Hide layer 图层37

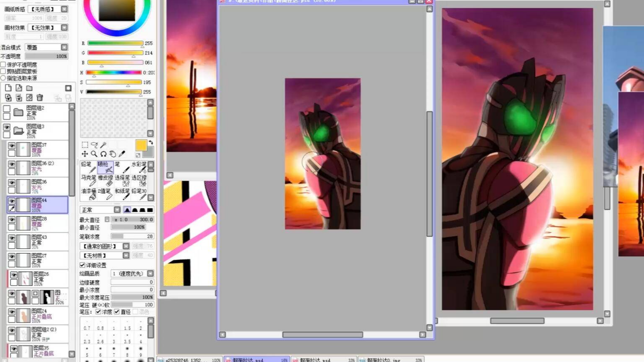(x=12, y=146)
